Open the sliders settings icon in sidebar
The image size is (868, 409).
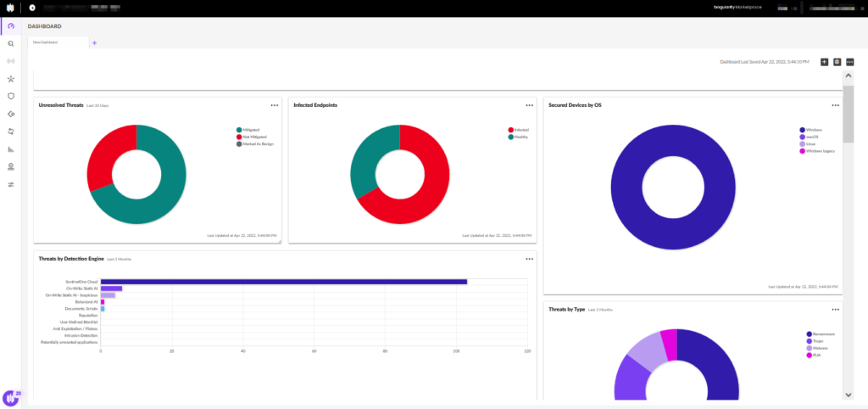11,184
